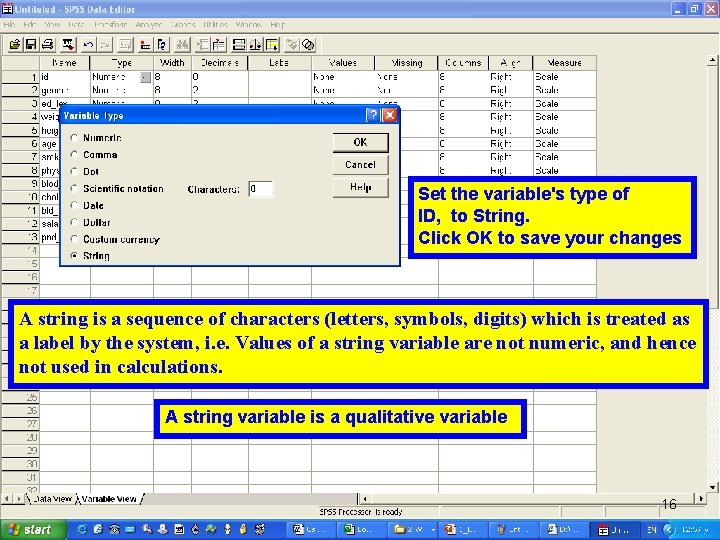
Task: Click the Value Labels tag icon
Action: (292, 45)
